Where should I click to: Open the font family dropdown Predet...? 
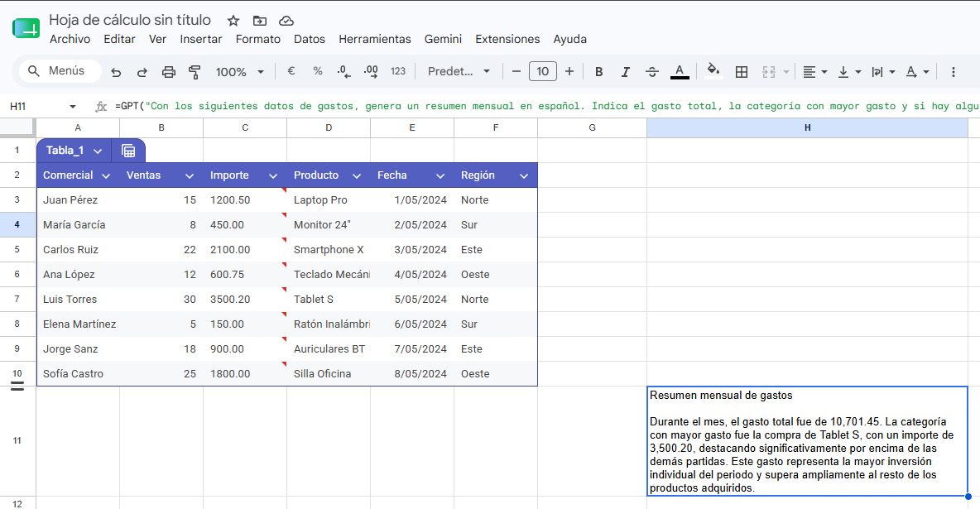[x=459, y=71]
